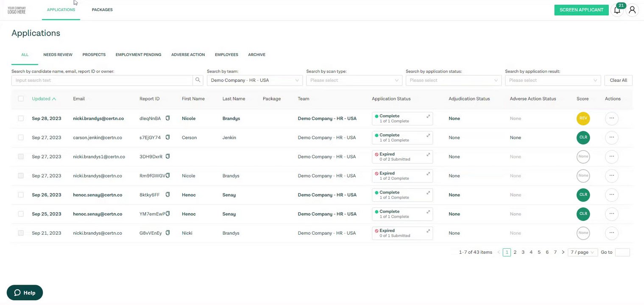Change the 7 / page size dropdown
The width and height of the screenshot is (644, 305).
coord(583,252)
